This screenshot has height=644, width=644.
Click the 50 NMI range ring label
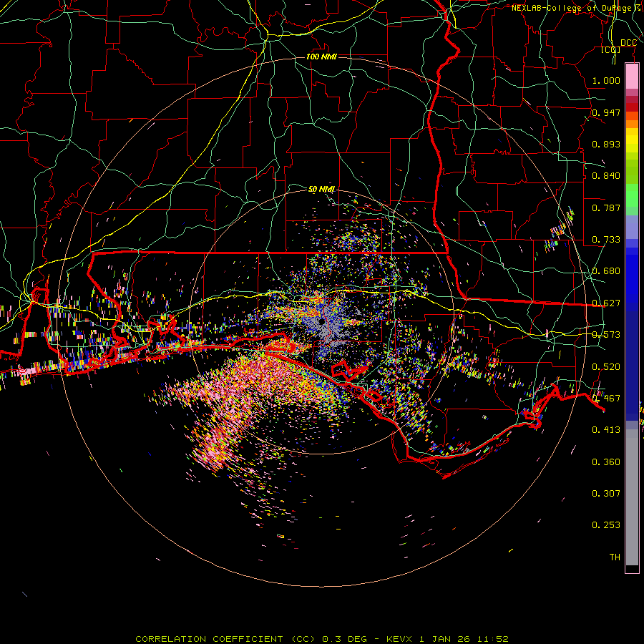click(321, 189)
